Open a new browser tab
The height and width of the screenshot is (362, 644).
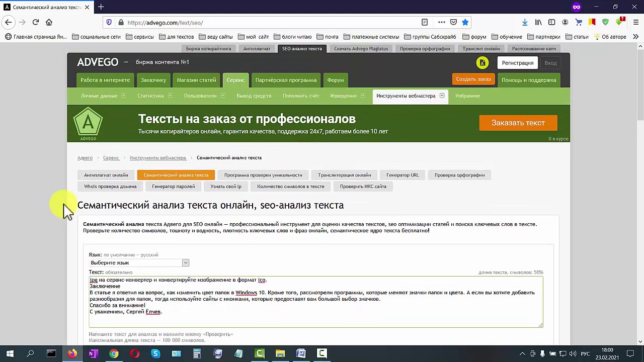coord(101,7)
